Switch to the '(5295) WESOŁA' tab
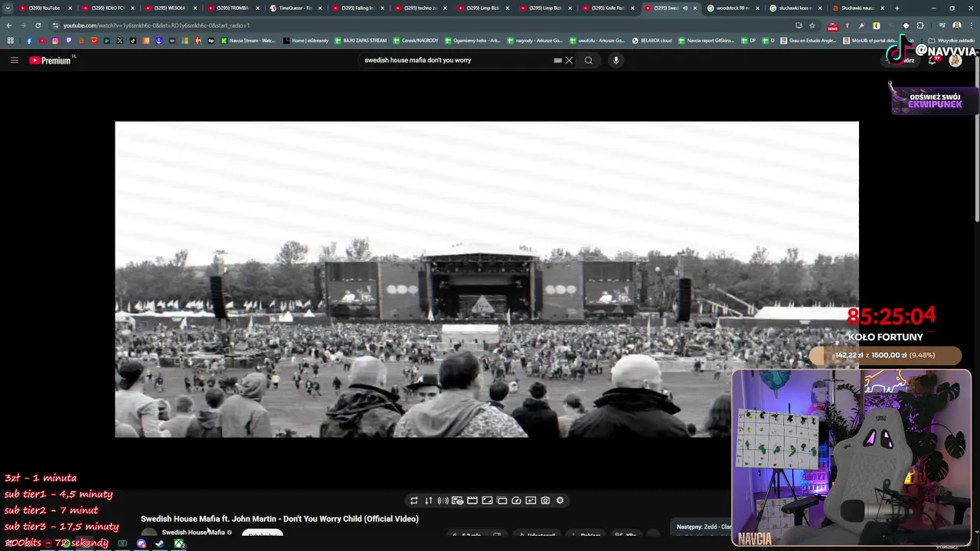Image resolution: width=980 pixels, height=551 pixels. 170,8
